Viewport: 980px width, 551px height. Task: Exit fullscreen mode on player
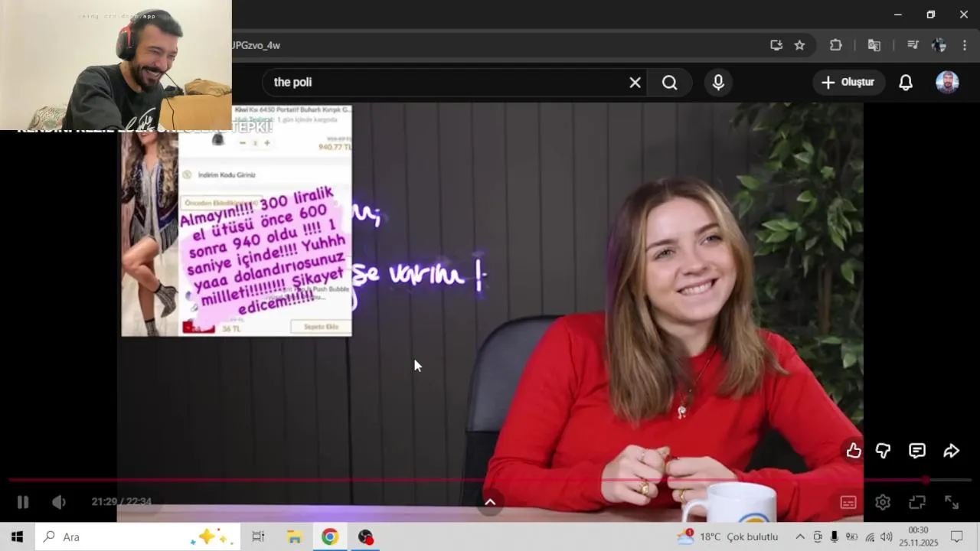pyautogui.click(x=952, y=502)
